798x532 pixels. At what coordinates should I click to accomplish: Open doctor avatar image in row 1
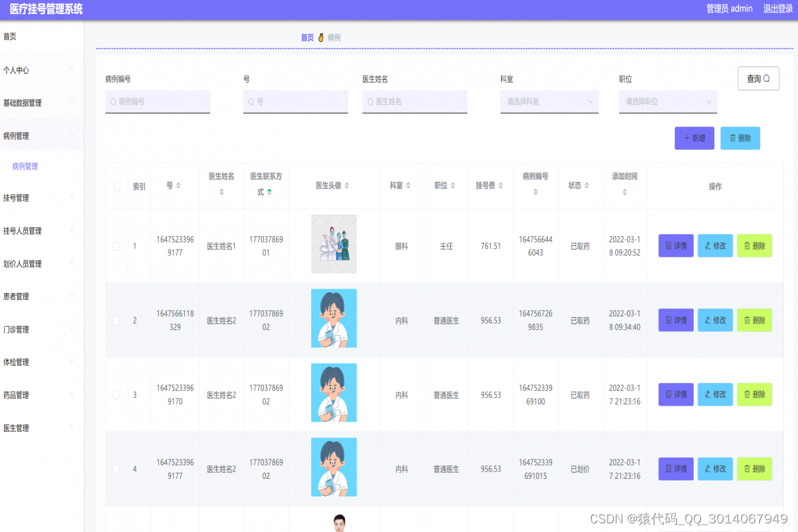[334, 244]
